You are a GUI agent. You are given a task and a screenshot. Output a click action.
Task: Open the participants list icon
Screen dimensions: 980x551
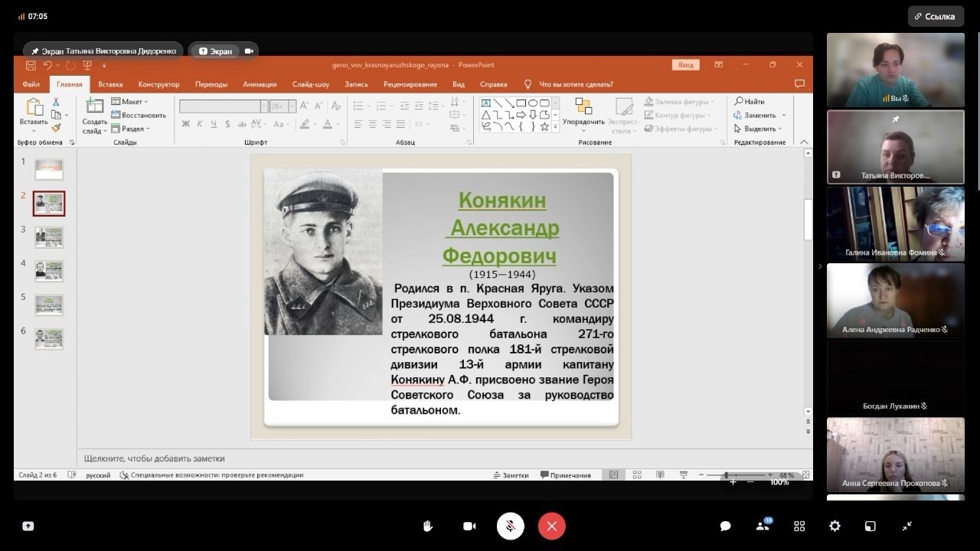pyautogui.click(x=763, y=526)
